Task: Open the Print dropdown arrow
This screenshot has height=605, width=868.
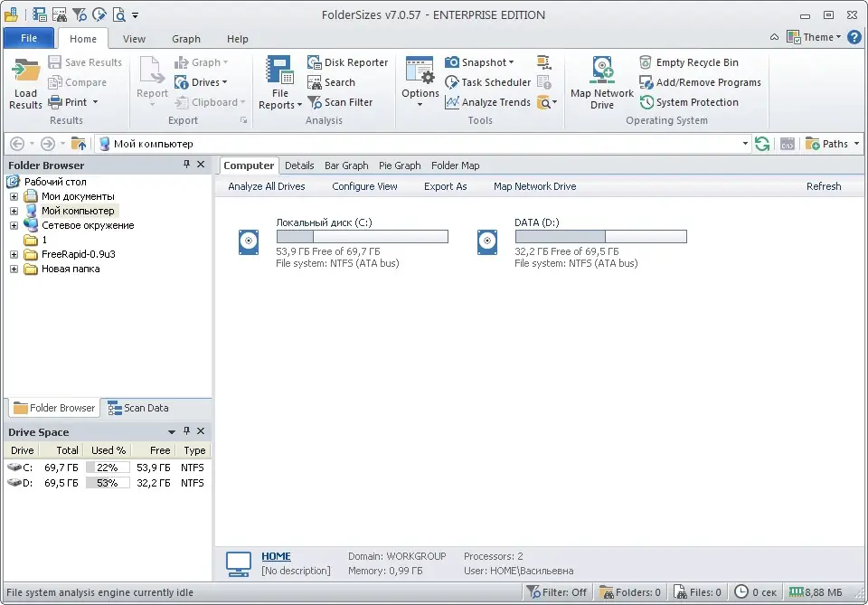Action: pyautogui.click(x=95, y=102)
